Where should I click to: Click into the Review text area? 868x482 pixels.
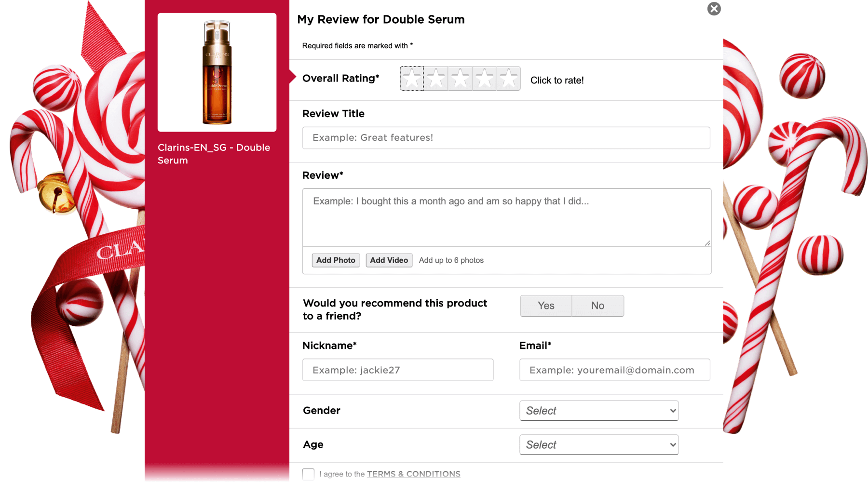click(506, 217)
